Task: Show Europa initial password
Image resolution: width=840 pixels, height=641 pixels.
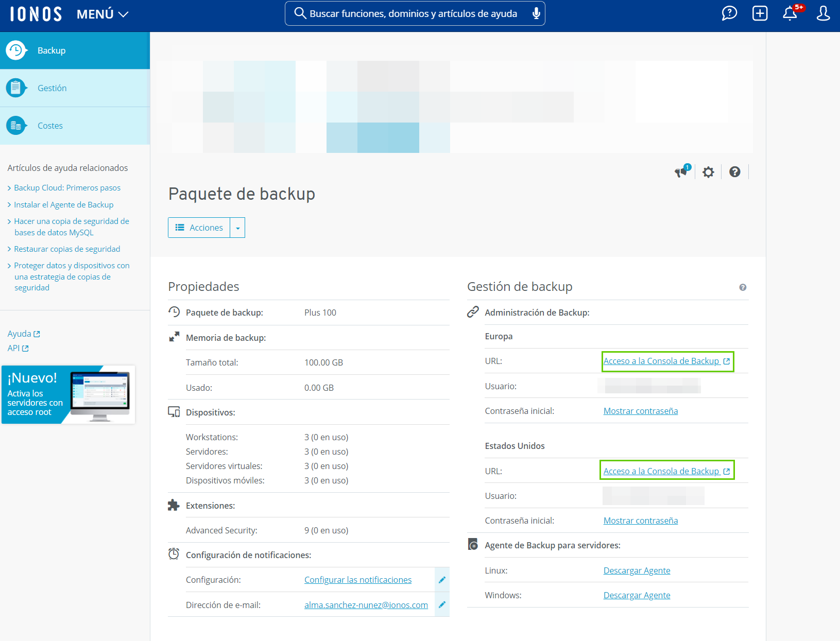Action: 641,411
